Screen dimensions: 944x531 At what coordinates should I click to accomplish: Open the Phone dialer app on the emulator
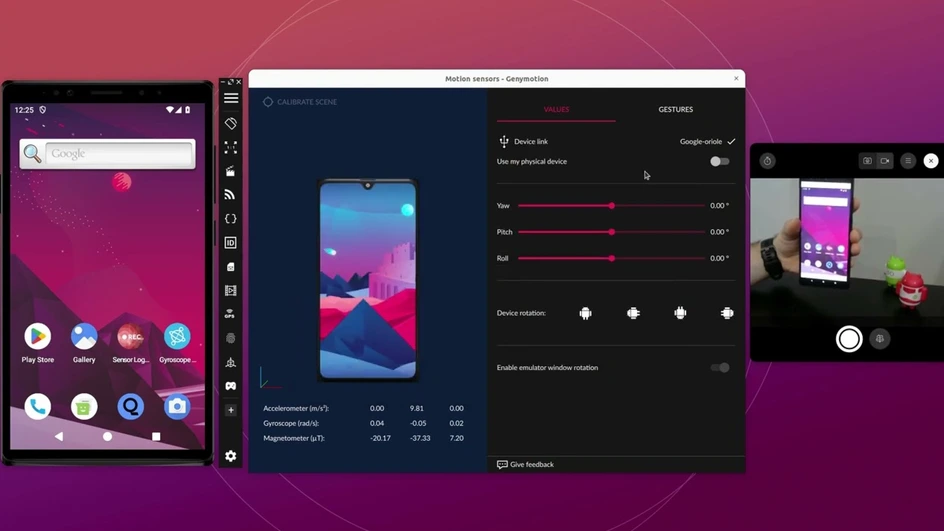point(37,407)
